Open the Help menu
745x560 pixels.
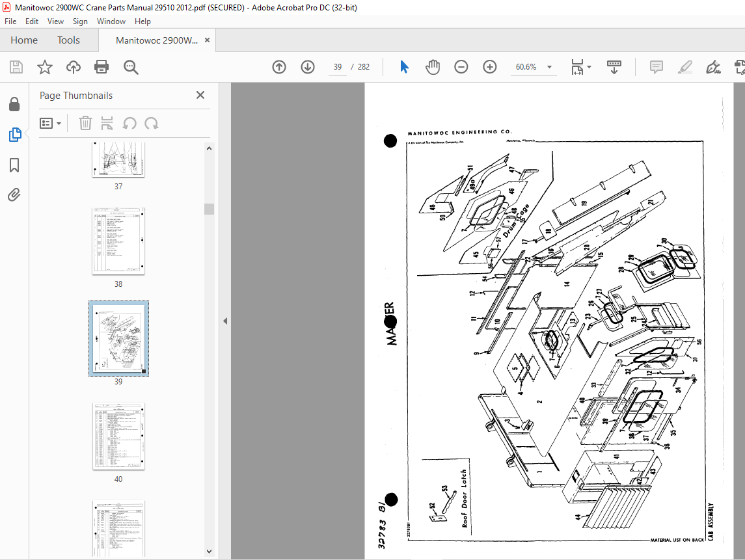coord(142,21)
